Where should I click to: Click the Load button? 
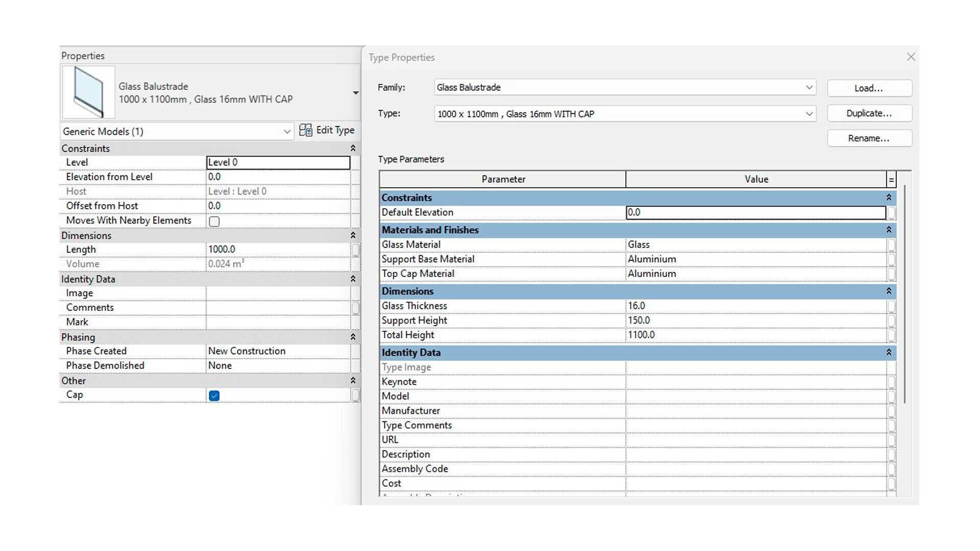[869, 88]
